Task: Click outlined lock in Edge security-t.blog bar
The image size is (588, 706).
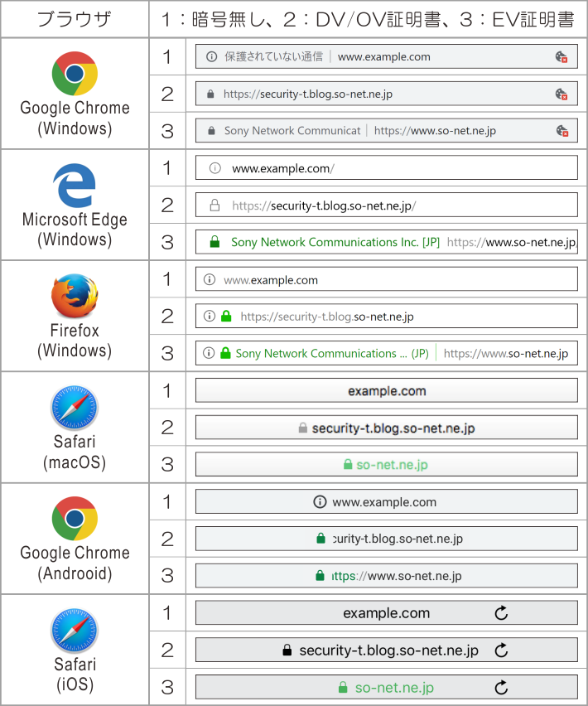Action: pyautogui.click(x=214, y=206)
